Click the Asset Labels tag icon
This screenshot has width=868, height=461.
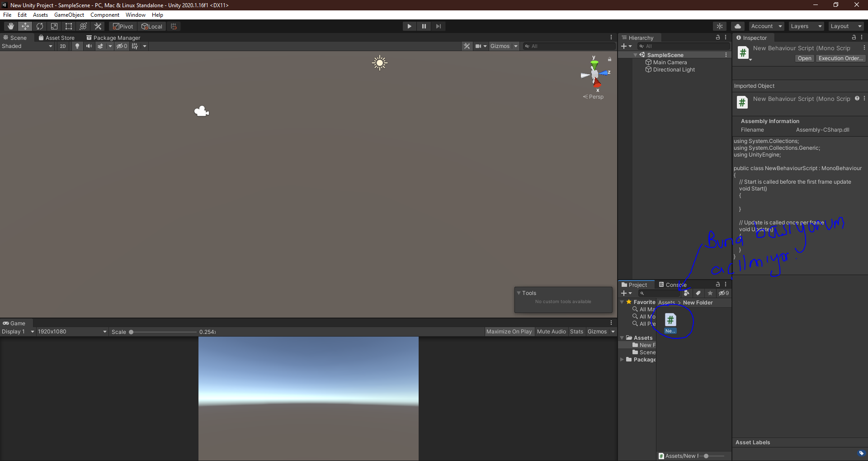pos(861,453)
